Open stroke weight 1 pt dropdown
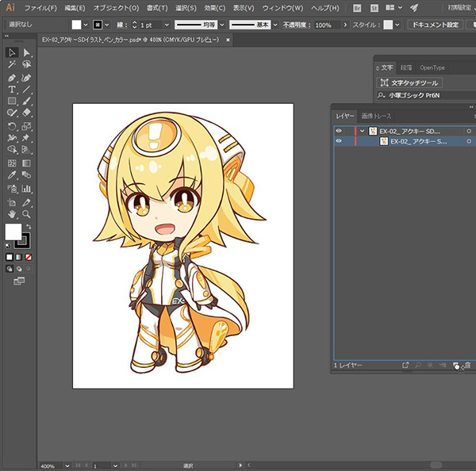This screenshot has height=471, width=476. [x=167, y=25]
